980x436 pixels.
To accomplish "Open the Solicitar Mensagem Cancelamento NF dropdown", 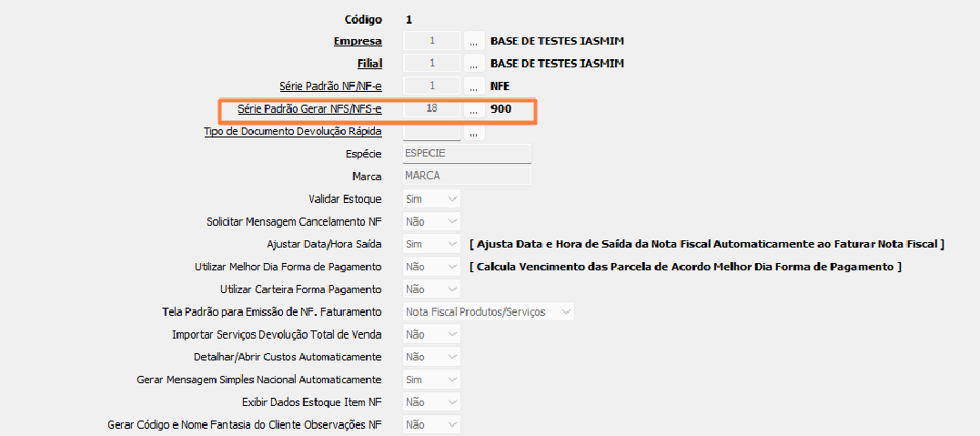I will pos(432,221).
